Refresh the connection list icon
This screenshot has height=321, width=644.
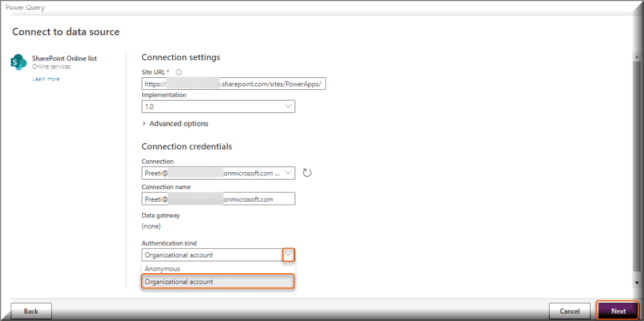307,173
